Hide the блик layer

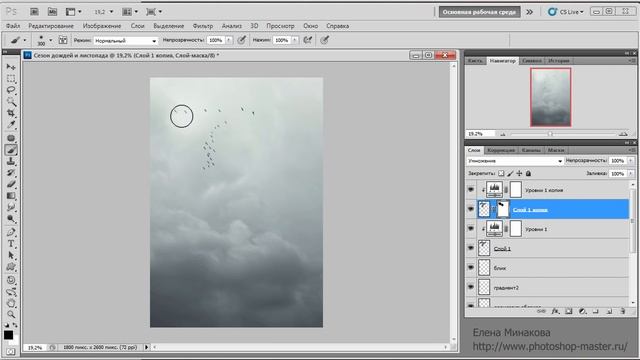click(471, 268)
